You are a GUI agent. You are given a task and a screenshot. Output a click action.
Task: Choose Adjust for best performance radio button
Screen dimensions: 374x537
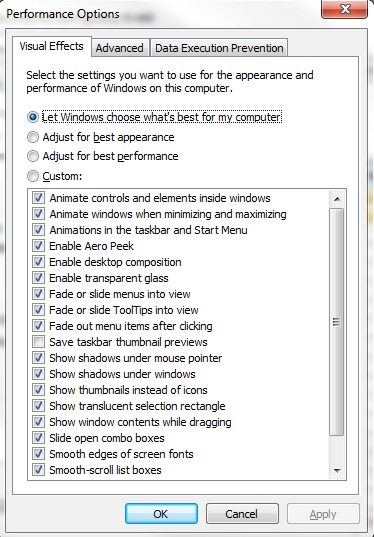point(33,157)
